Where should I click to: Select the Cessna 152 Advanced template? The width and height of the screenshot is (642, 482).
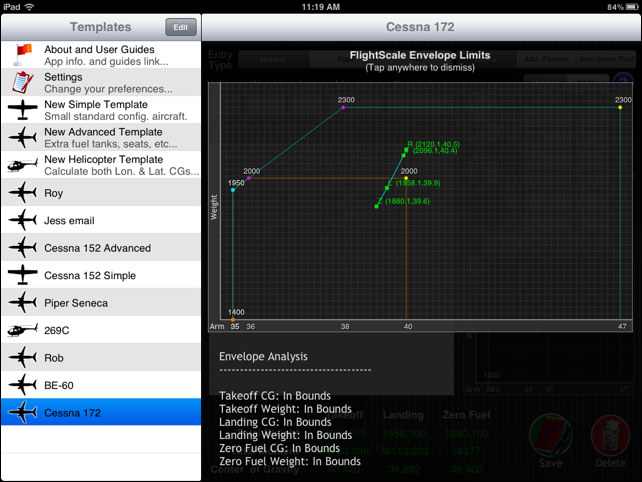click(100, 248)
